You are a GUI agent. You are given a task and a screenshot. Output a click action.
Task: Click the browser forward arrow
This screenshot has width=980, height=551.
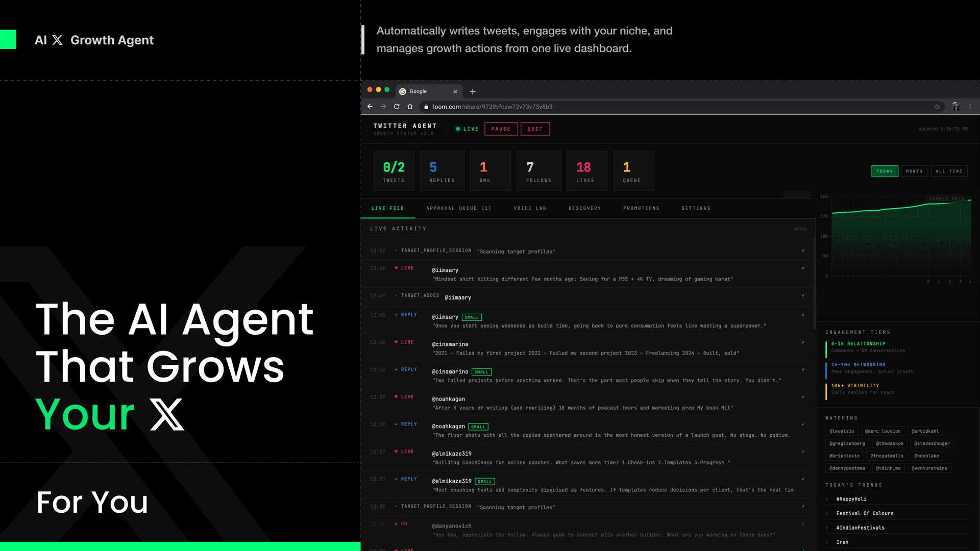383,107
